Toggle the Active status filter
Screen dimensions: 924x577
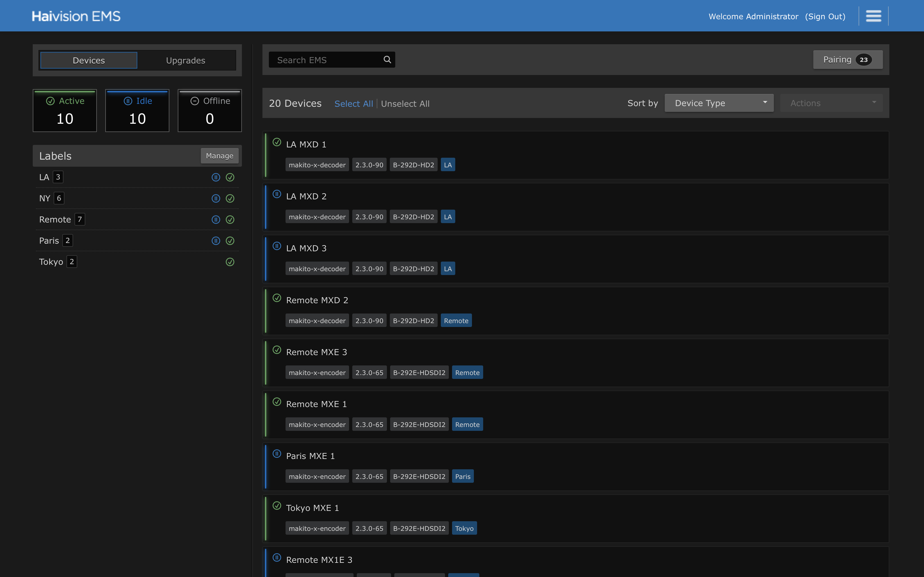coord(65,111)
